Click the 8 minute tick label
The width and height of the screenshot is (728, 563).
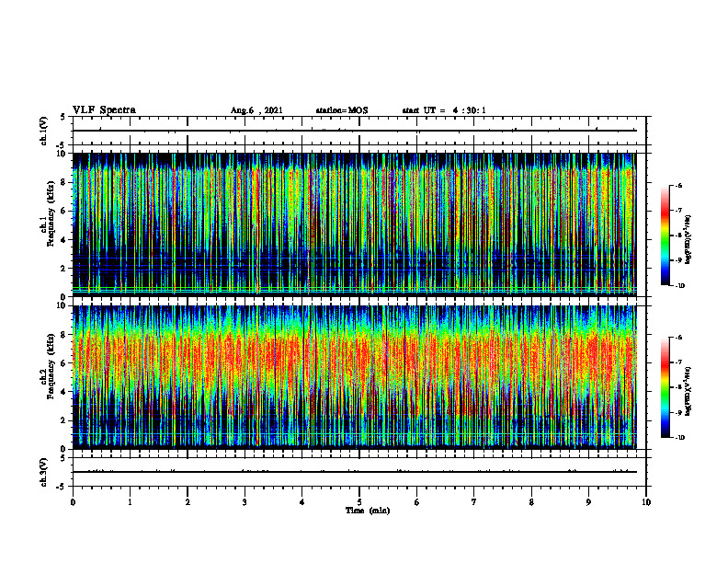(x=531, y=502)
